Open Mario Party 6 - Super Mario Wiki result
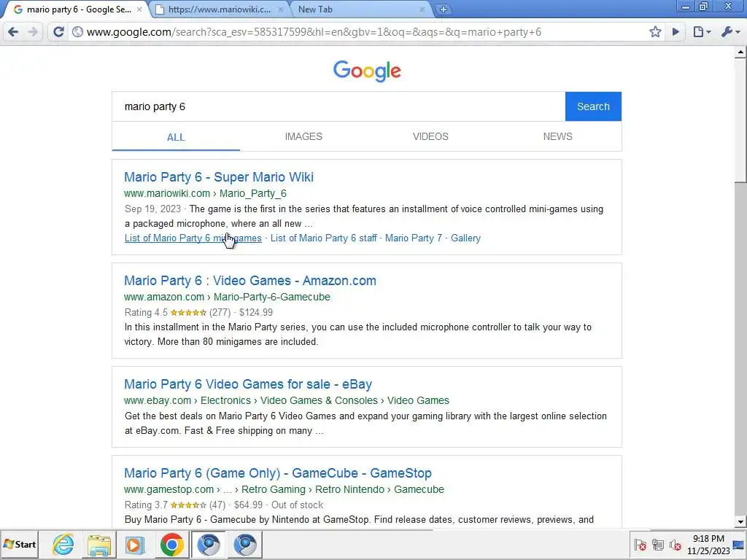Viewport: 747px width, 560px height. (x=219, y=177)
